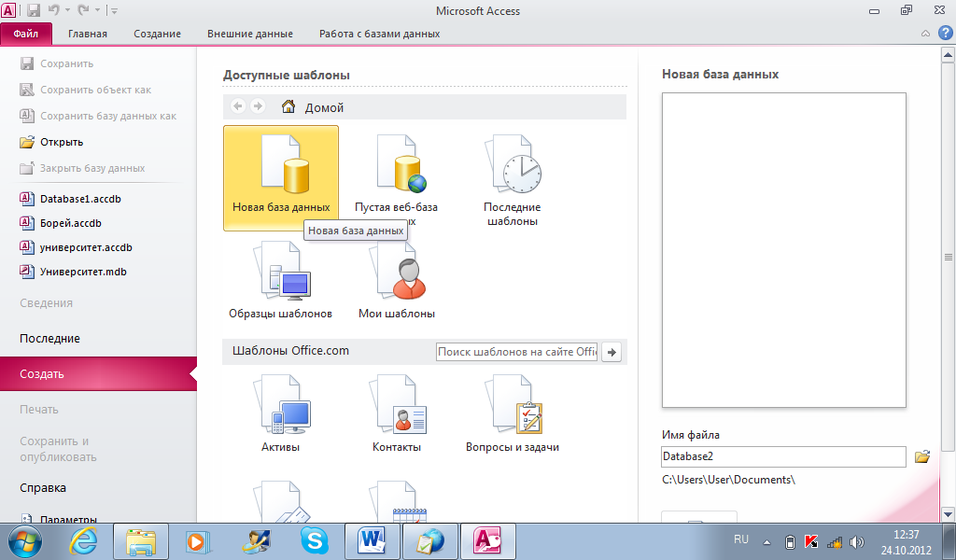Click the scrollbar up arrow

(x=949, y=55)
